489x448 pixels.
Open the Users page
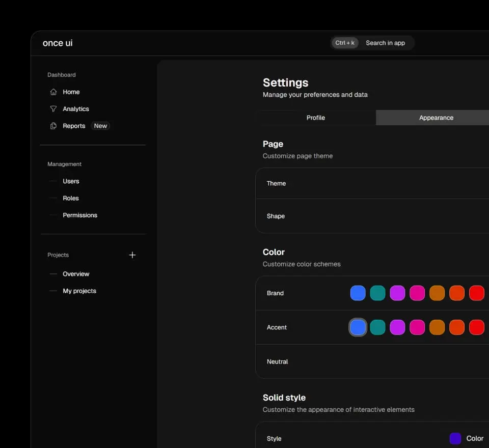click(x=71, y=181)
